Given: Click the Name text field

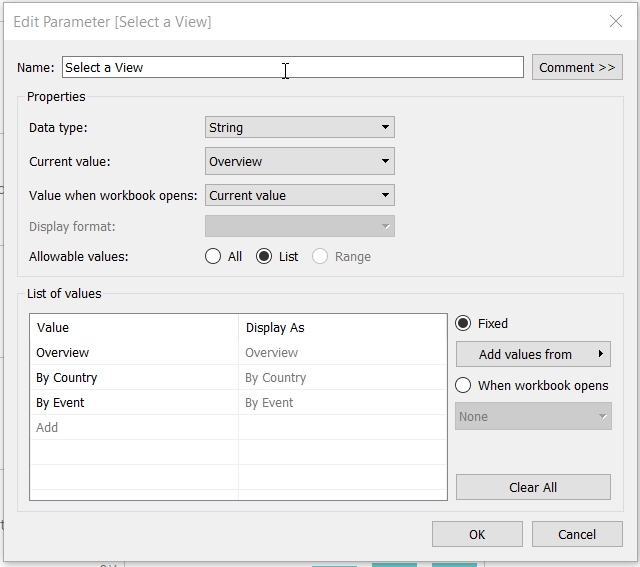Looking at the screenshot, I should point(292,67).
